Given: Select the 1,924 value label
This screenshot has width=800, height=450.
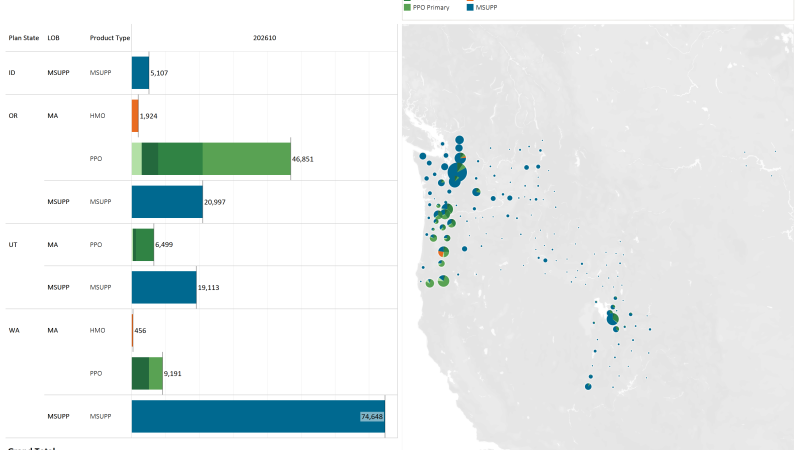Looking at the screenshot, I should [148, 116].
